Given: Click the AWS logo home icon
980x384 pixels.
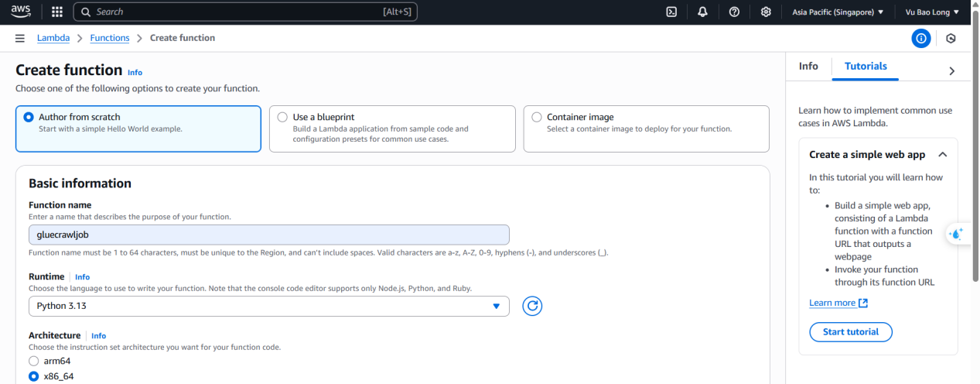Looking at the screenshot, I should [x=20, y=12].
